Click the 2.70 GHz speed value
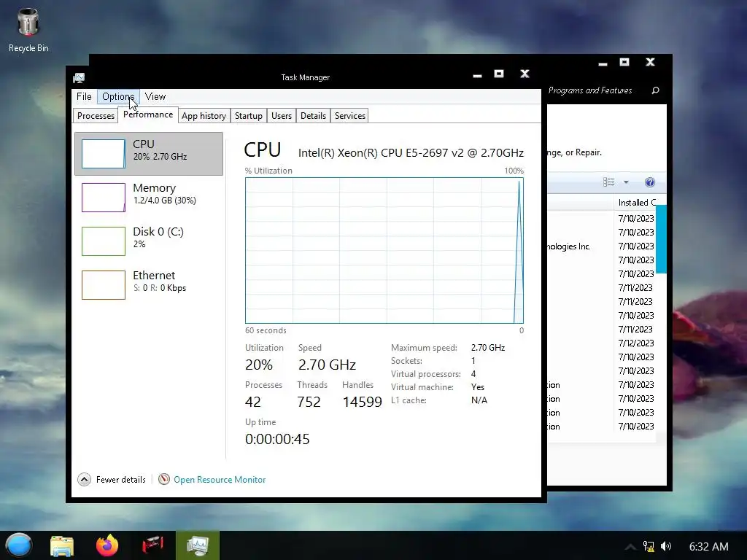747x560 pixels. [327, 365]
